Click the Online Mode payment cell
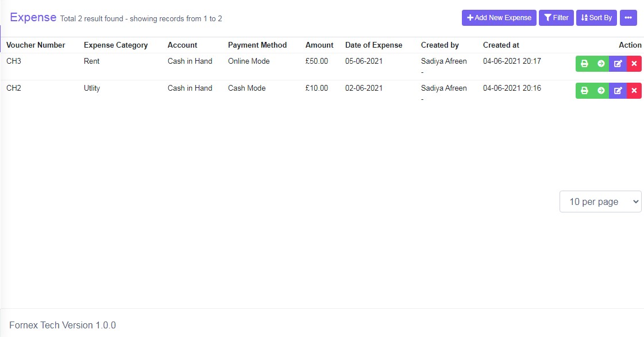 pyautogui.click(x=249, y=61)
